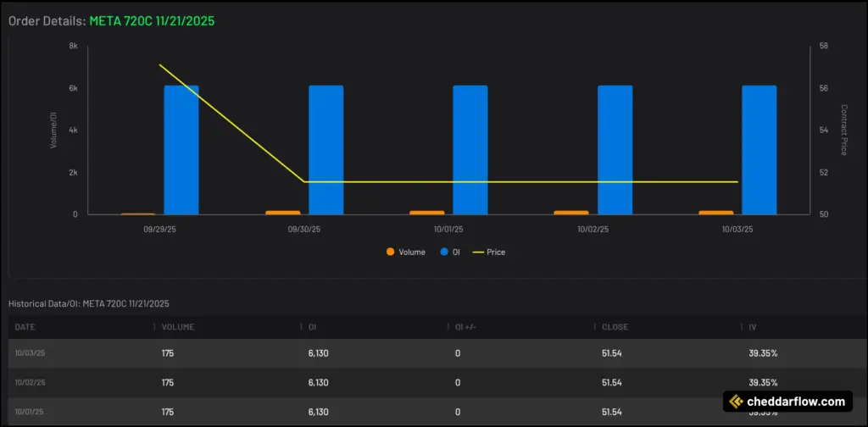
Task: Click the blue OI bar for 09/29/25
Action: tap(181, 150)
